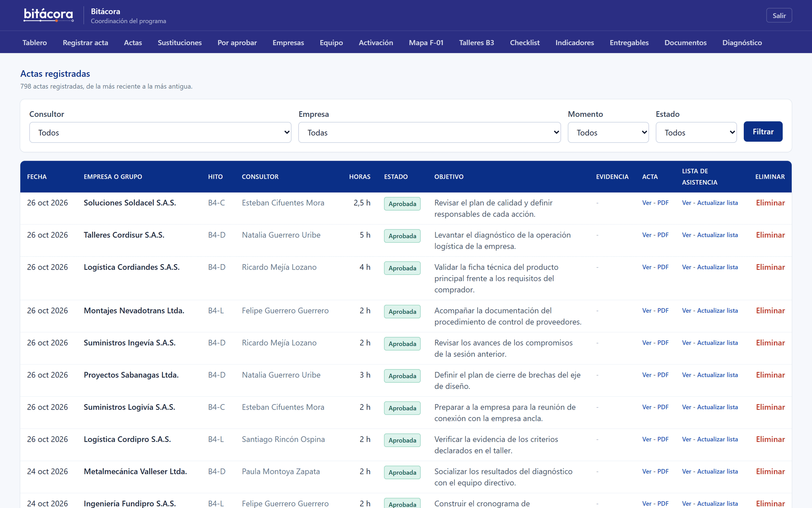This screenshot has height=508, width=812.
Task: Click the Aprobada badge for Proyectos Sabanagas
Action: click(402, 376)
